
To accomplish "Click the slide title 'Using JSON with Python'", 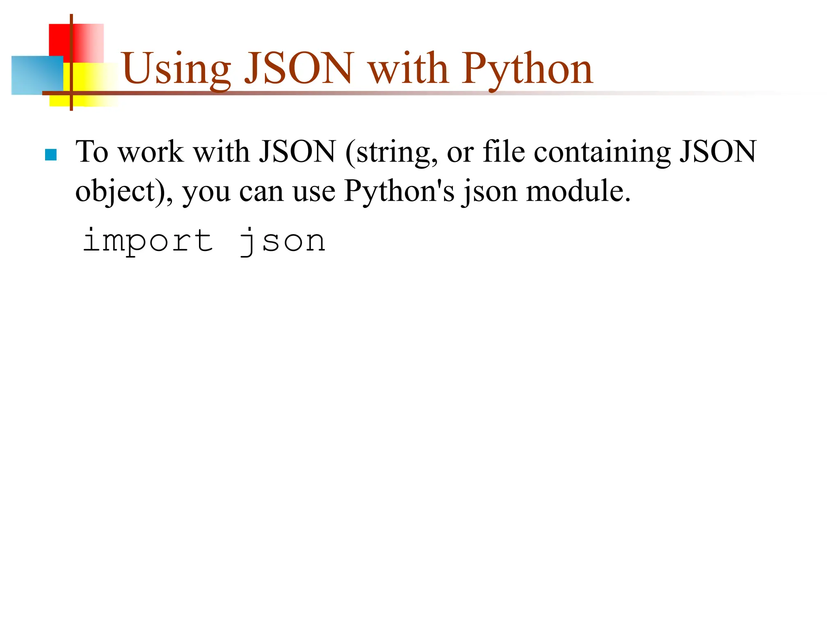I will pyautogui.click(x=357, y=69).
